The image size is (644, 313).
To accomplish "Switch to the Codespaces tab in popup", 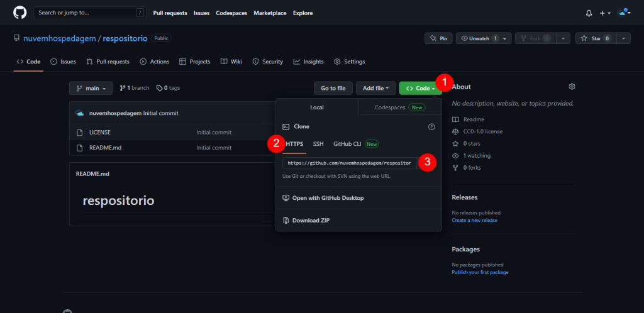I will coord(400,107).
